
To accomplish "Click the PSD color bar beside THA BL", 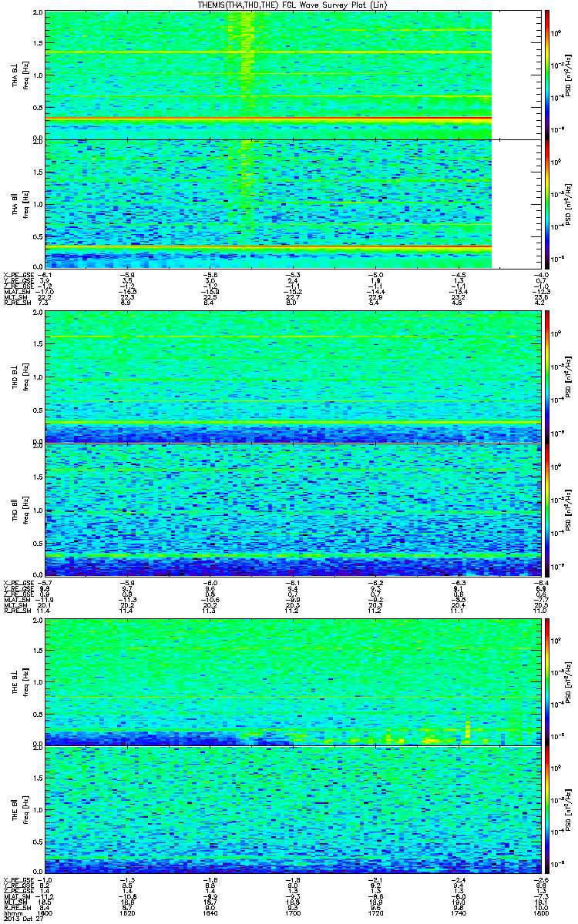I will pyautogui.click(x=547, y=75).
